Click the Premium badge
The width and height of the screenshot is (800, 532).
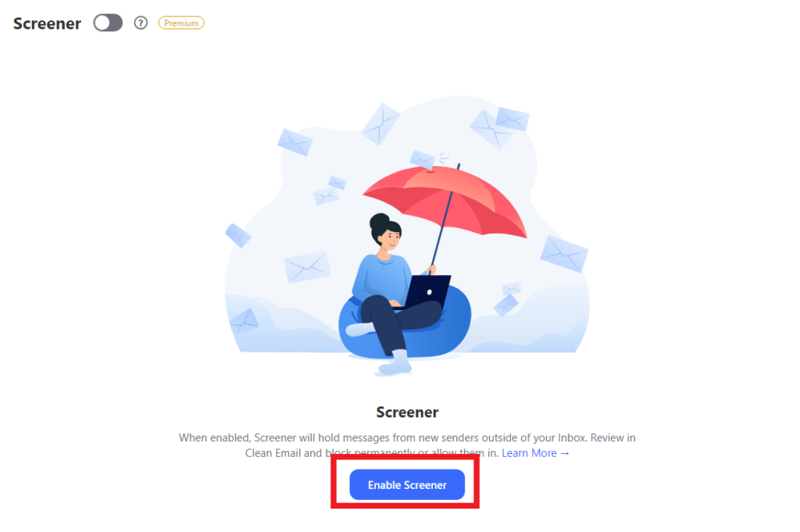pyautogui.click(x=181, y=23)
